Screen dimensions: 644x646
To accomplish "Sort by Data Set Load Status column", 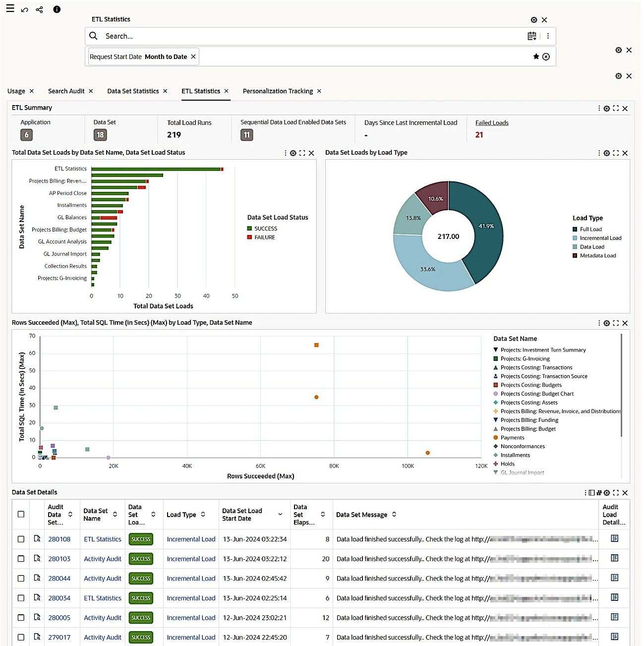I will 153,515.
